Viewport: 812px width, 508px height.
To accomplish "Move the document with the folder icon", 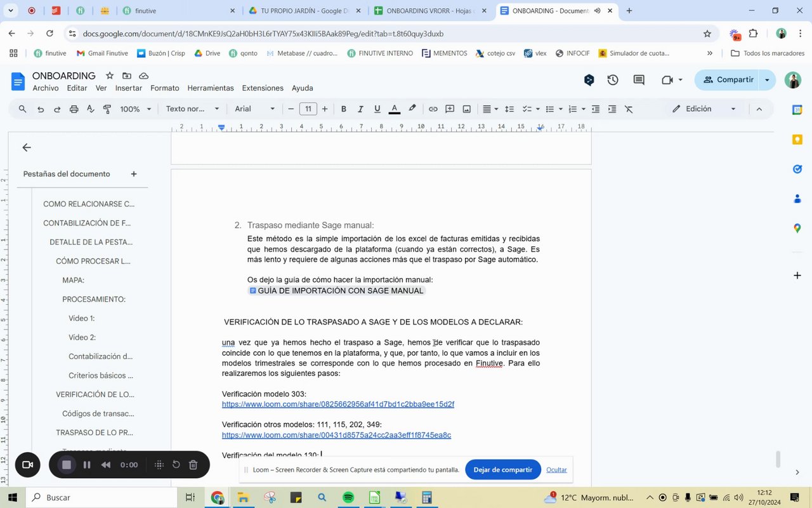I will point(127,76).
